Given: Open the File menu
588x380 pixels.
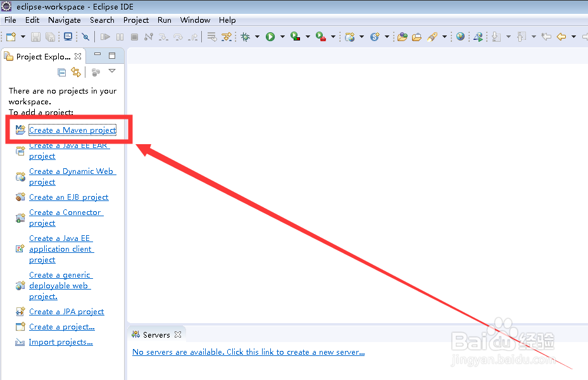Looking at the screenshot, I should [10, 20].
